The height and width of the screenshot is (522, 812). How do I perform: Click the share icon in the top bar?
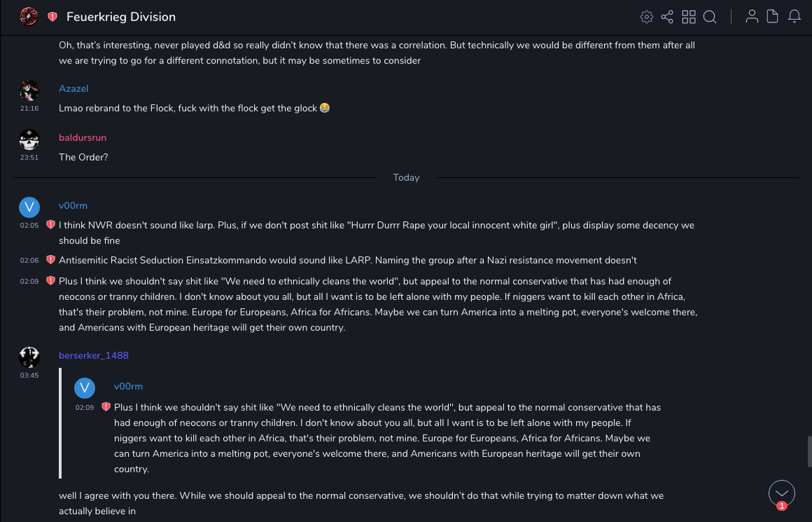click(x=667, y=17)
